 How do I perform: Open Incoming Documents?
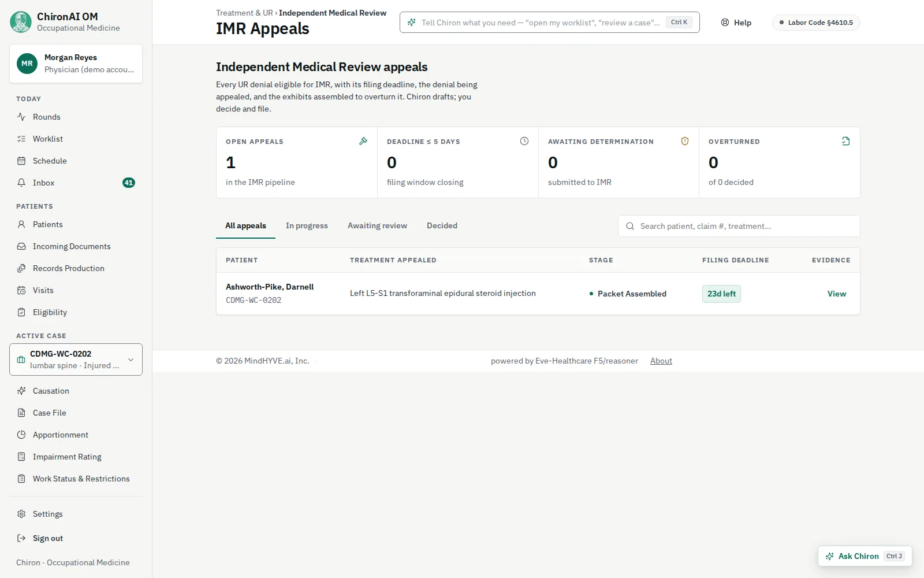click(x=76, y=246)
